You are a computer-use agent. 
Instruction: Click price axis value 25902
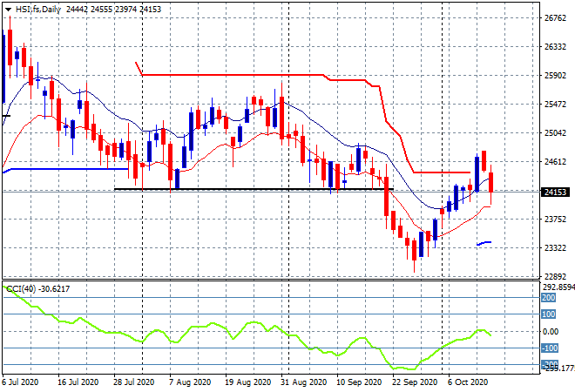click(x=555, y=76)
